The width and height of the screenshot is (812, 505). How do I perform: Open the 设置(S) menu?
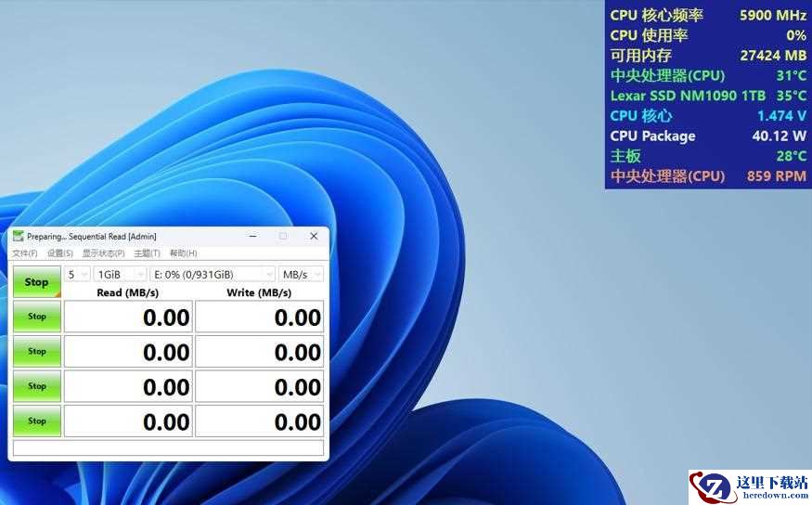click(60, 253)
